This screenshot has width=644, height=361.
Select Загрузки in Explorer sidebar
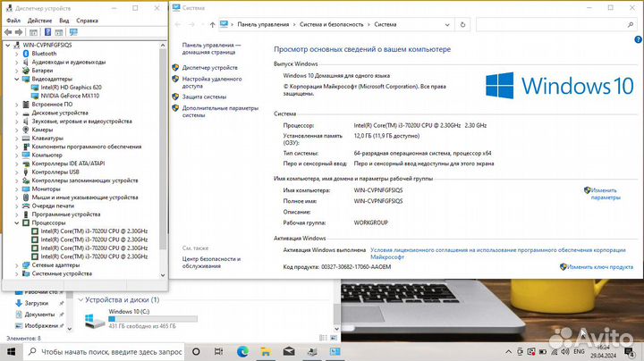(x=37, y=303)
